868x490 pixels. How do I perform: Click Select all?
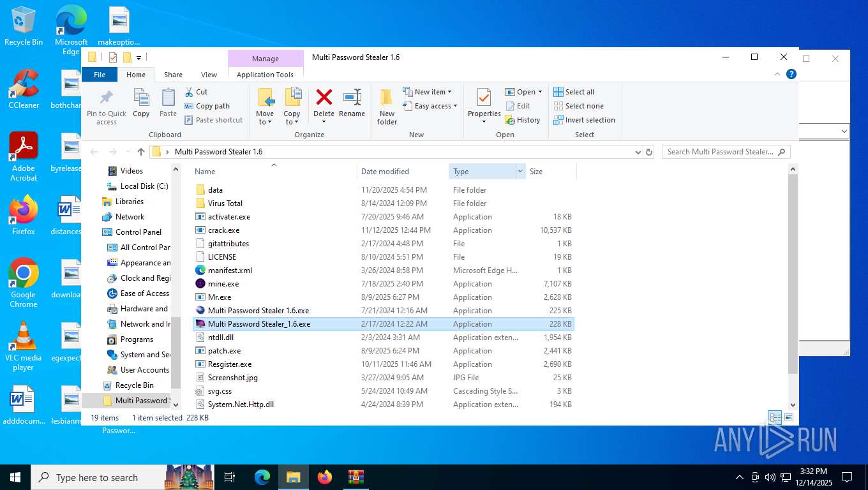pyautogui.click(x=574, y=92)
